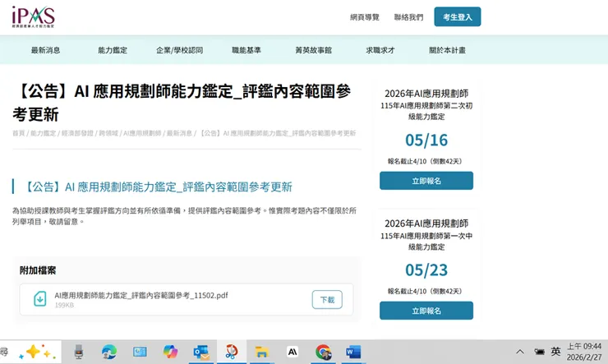Screen dimensions: 608x364
Task: Click the battery icon in the system tray
Action: 539,352
